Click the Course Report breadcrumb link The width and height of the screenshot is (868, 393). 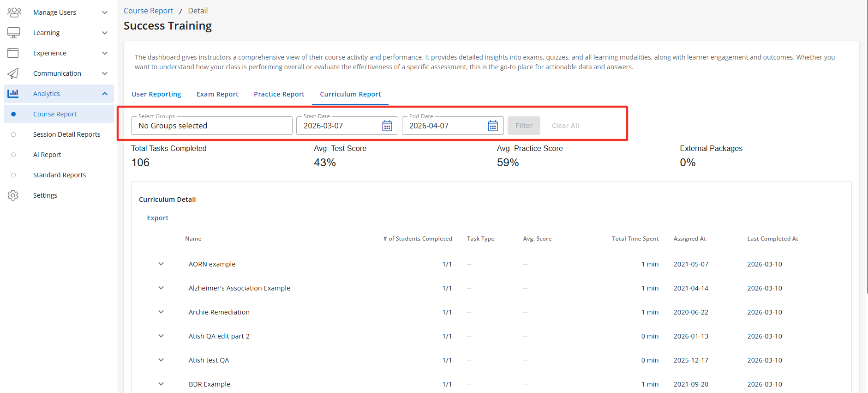tap(148, 11)
